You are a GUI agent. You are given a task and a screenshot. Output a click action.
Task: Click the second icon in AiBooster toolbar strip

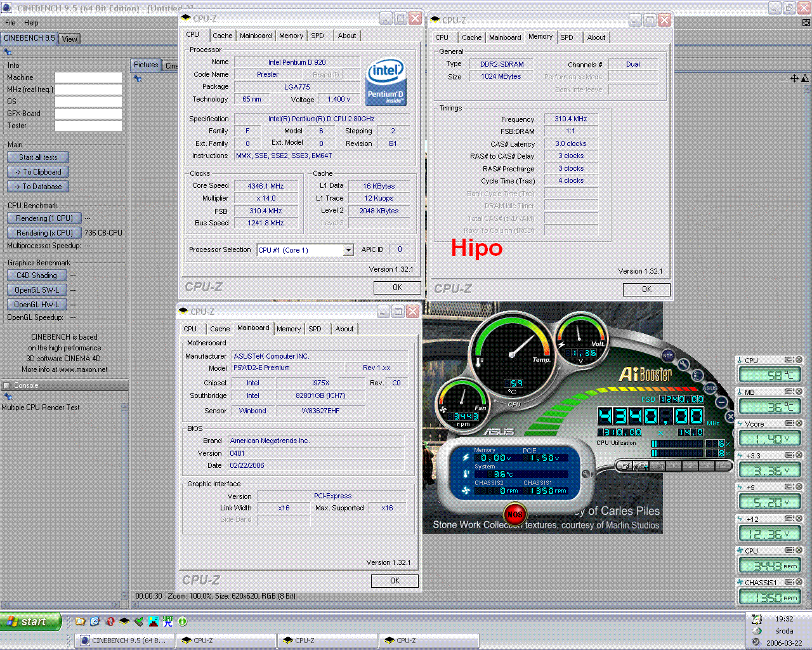tap(642, 466)
